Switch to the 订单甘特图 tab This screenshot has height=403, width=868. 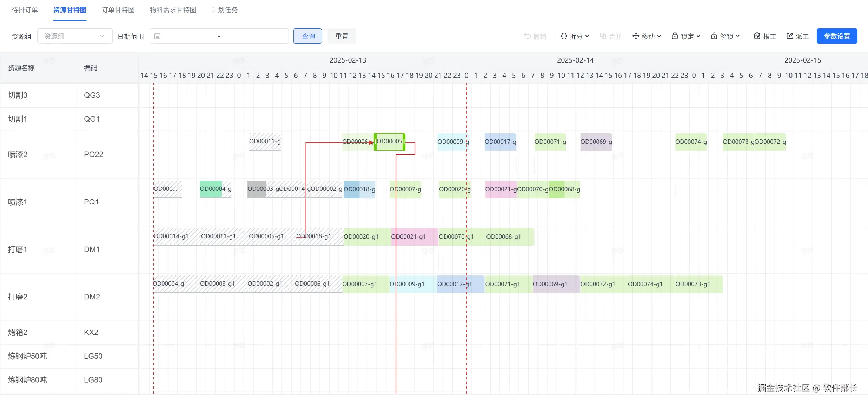[x=118, y=10]
